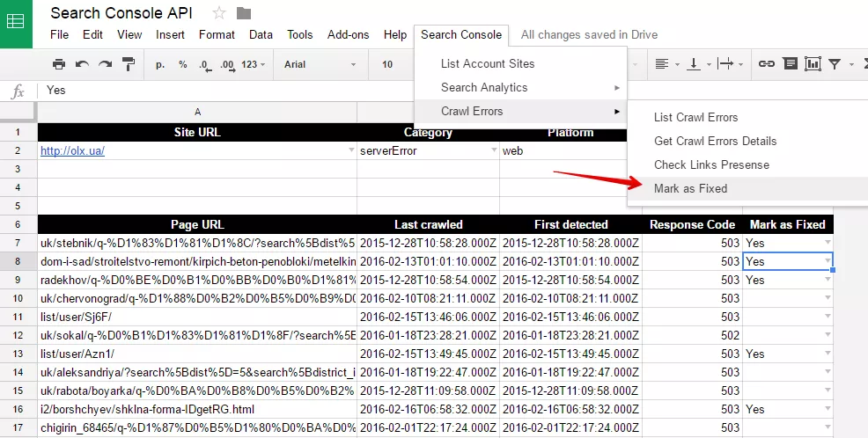Click the Redo arrow icon
Viewport: 868px width, 438px height.
coord(105,64)
